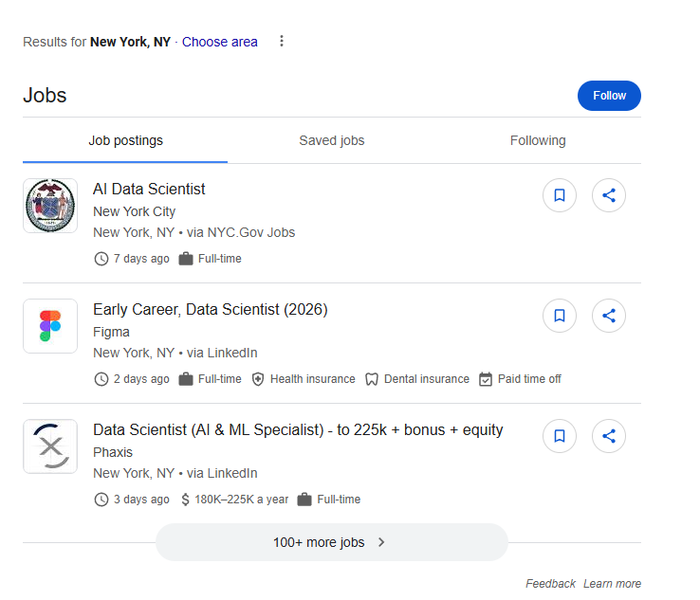Expand the 100+ more jobs list
Image resolution: width=700 pixels, height=600 pixels.
pos(319,542)
